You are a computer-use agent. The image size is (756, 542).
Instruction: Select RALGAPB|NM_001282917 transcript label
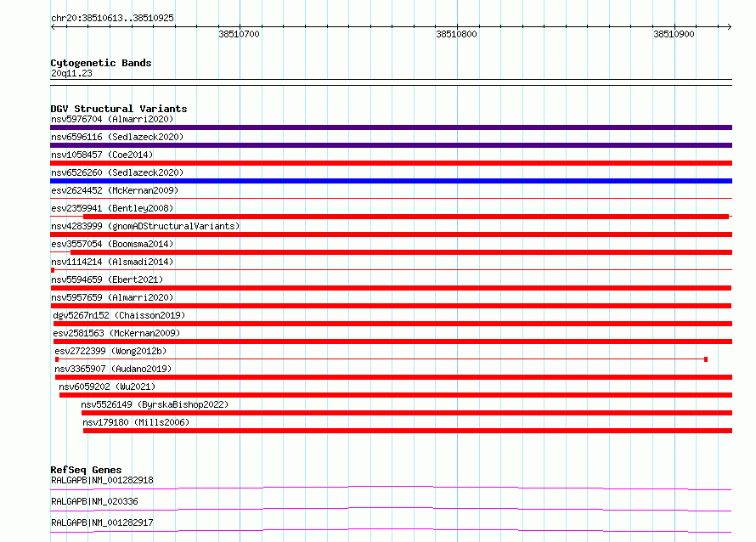pyautogui.click(x=102, y=522)
